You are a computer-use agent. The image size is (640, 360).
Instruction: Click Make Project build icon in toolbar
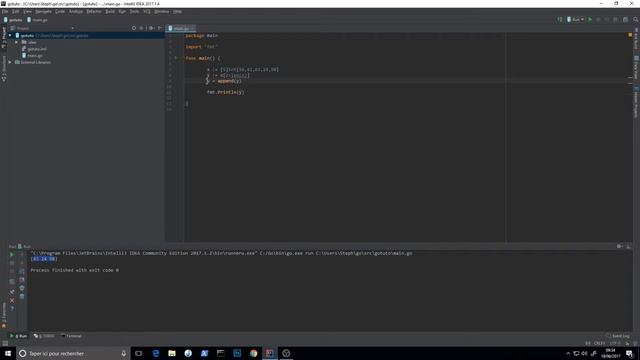pyautogui.click(x=560, y=19)
